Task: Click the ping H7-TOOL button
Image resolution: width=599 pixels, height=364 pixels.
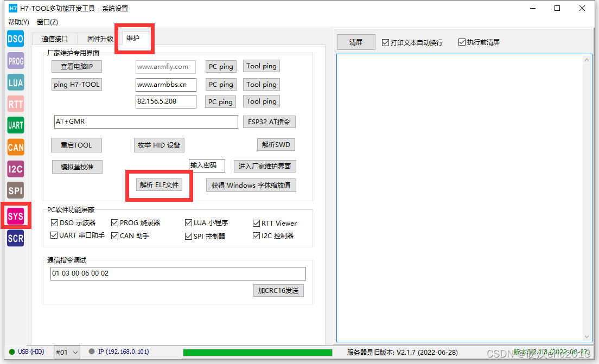Action: [x=77, y=85]
